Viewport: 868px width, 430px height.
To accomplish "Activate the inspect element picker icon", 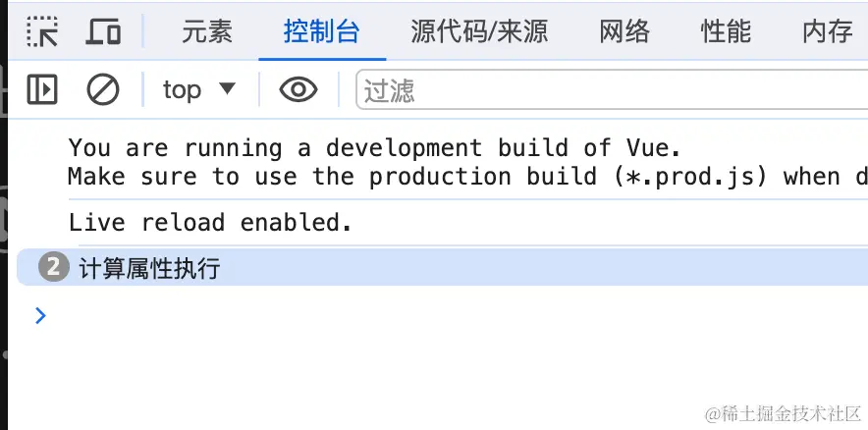I will 42,31.
